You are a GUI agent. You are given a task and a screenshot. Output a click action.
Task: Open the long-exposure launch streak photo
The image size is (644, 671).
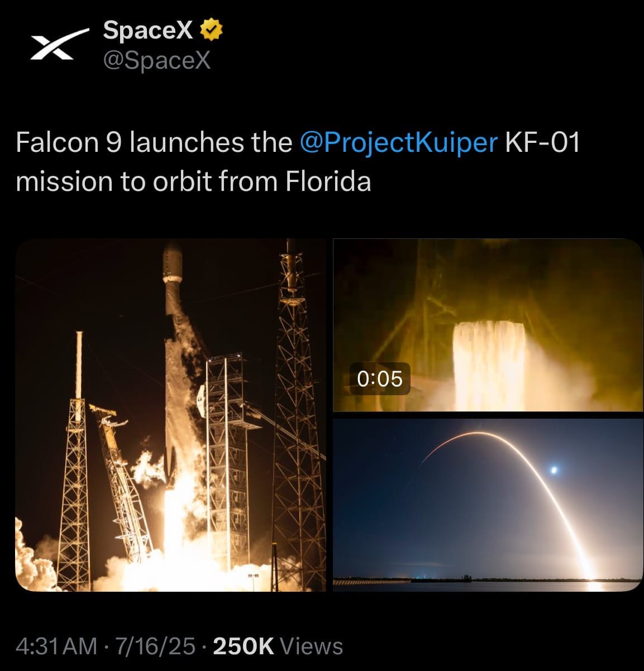pos(488,505)
